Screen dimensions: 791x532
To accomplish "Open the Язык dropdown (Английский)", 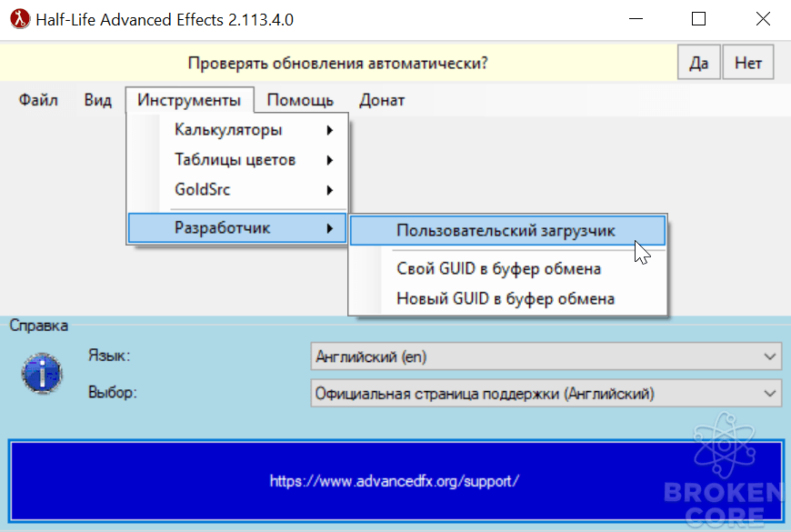I will coord(546,356).
